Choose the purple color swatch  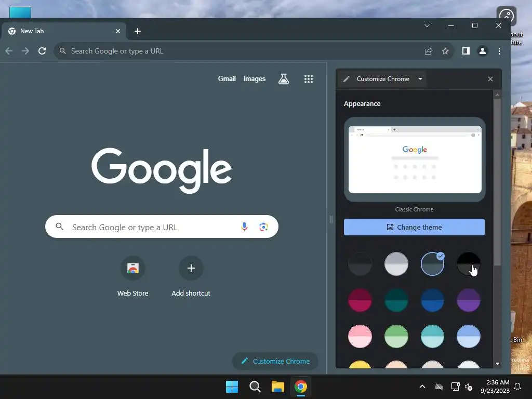point(468,300)
